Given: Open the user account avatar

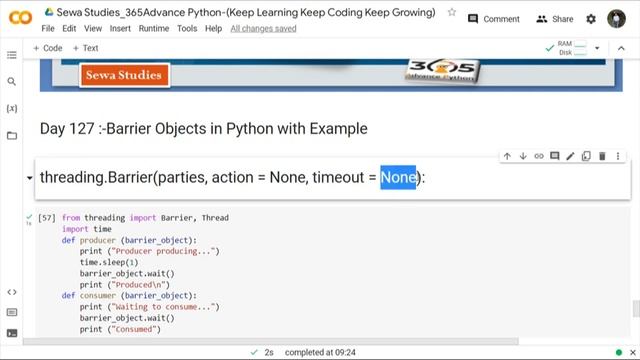Looking at the screenshot, I should tap(616, 19).
